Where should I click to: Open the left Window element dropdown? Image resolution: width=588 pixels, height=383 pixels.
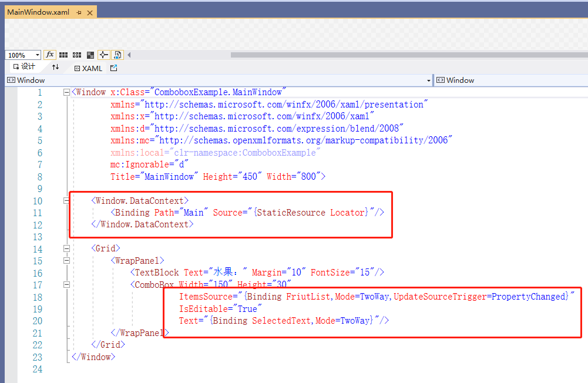[429, 80]
